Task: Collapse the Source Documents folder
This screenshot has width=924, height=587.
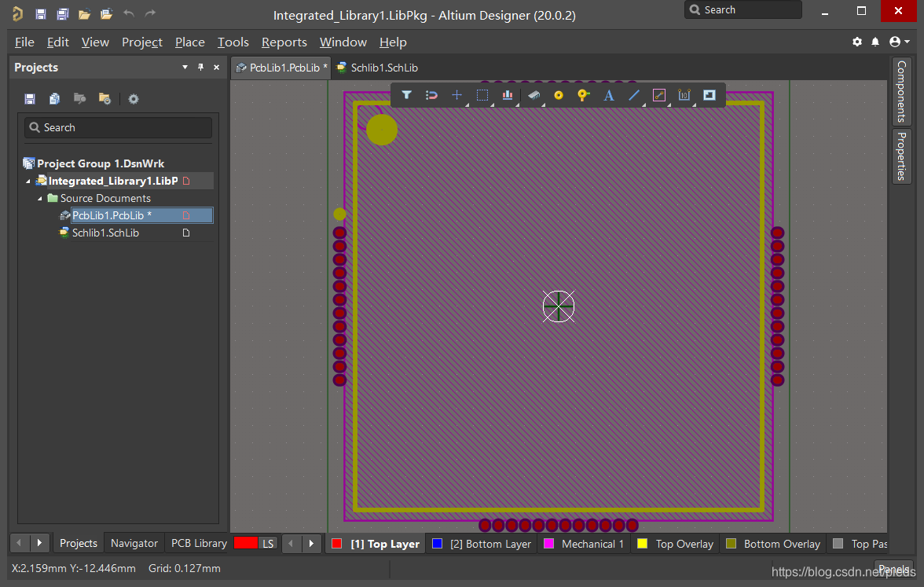Action: pos(40,199)
